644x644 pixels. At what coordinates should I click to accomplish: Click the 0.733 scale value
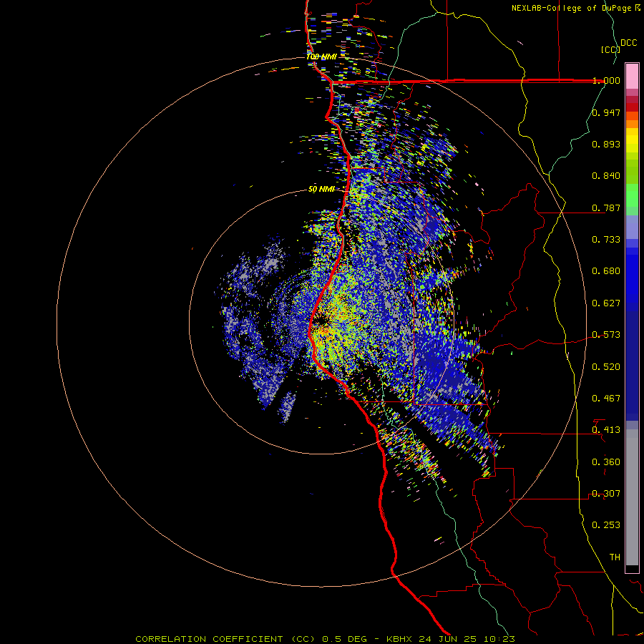pyautogui.click(x=606, y=240)
